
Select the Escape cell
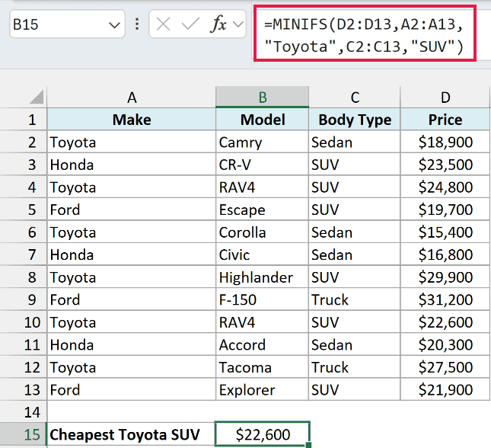(263, 209)
